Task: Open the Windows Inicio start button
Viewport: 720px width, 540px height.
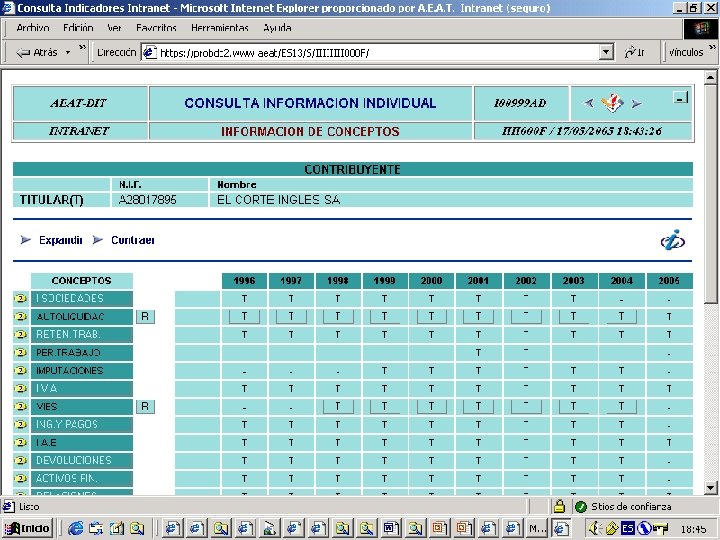Action: (28, 529)
